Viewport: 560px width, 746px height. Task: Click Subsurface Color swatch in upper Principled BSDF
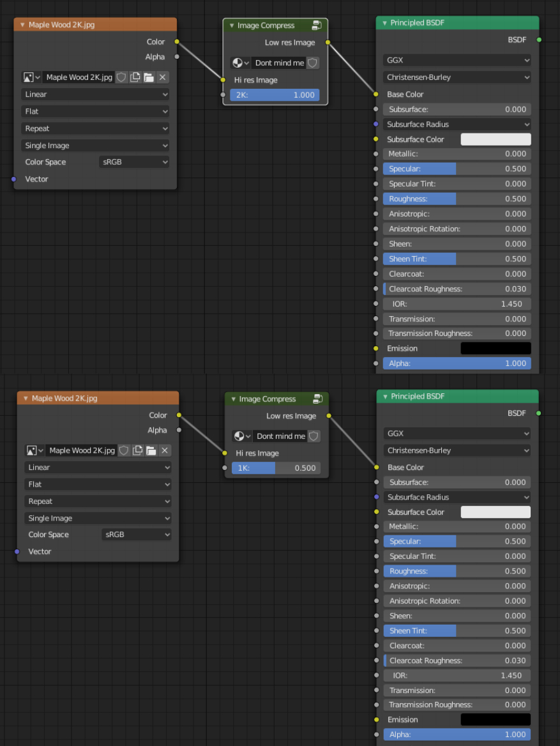[x=496, y=139]
